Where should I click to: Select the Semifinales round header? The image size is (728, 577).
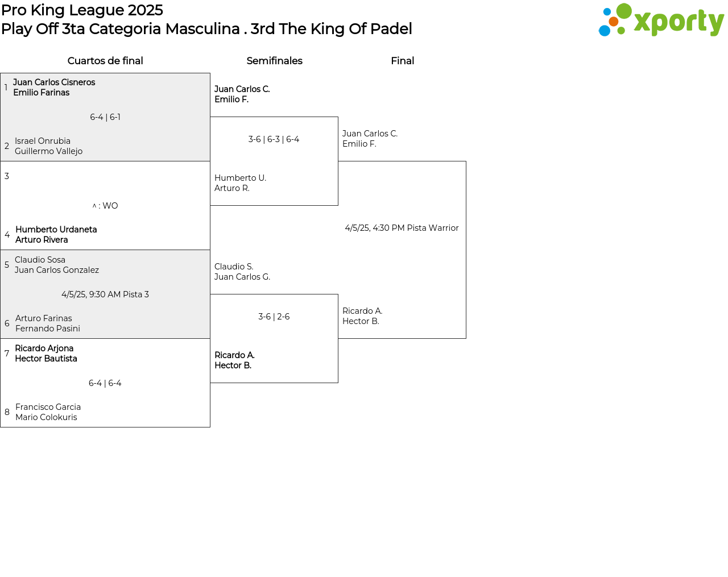pos(274,61)
